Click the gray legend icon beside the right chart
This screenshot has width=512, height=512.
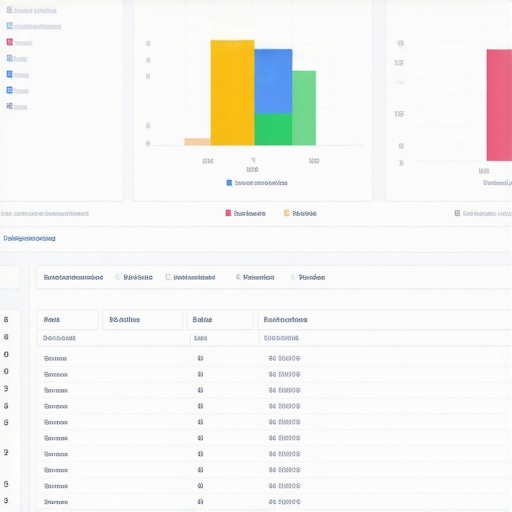click(457, 213)
